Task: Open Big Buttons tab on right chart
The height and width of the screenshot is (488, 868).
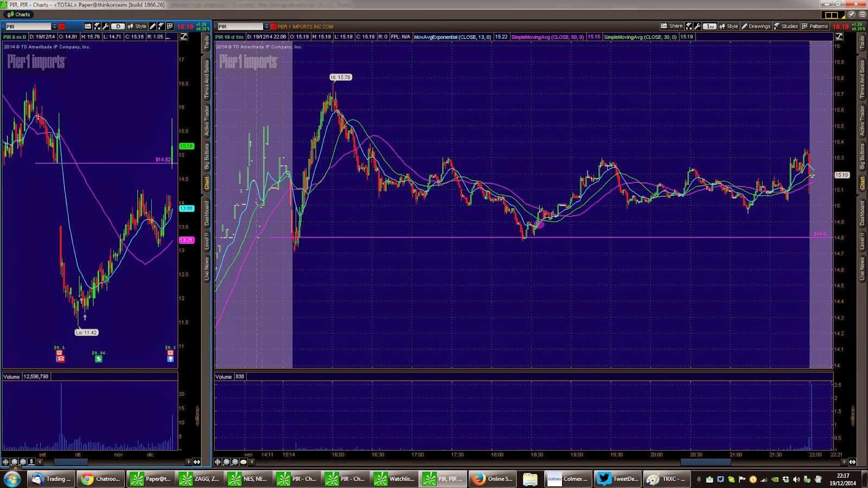Action: tap(862, 156)
